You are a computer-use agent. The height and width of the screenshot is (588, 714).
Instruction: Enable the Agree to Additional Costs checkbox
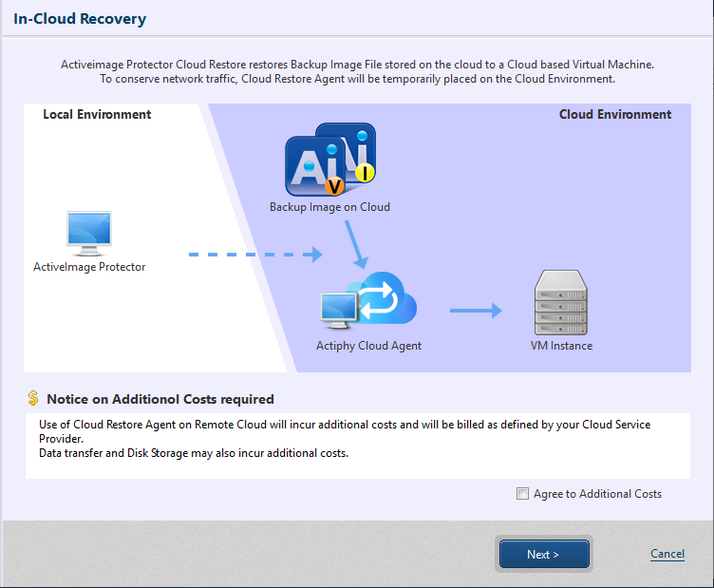click(x=522, y=493)
